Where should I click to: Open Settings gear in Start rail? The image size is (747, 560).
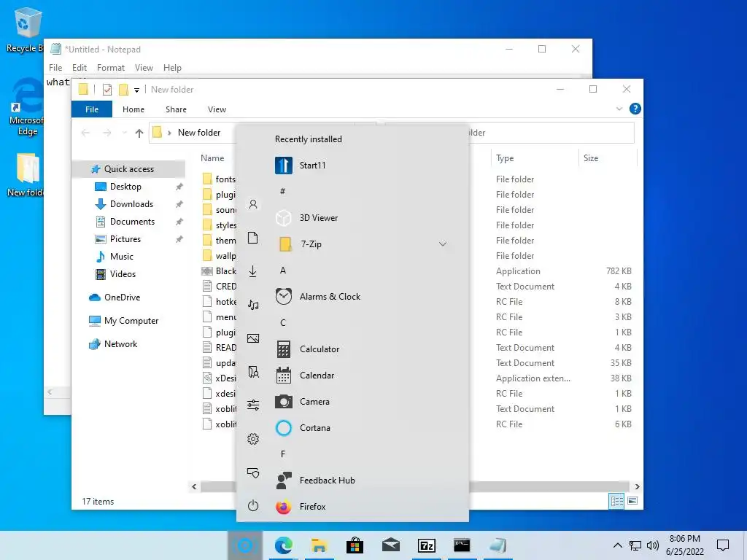[x=253, y=438]
